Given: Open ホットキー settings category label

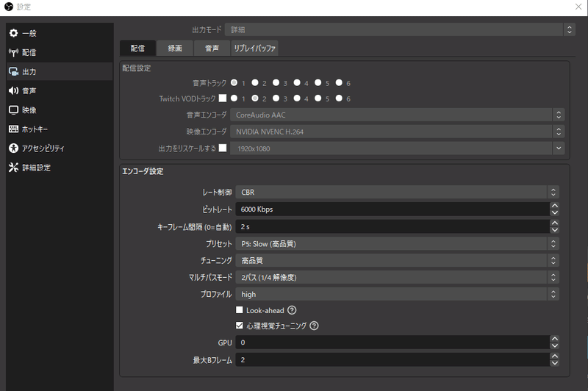Looking at the screenshot, I should [x=35, y=129].
